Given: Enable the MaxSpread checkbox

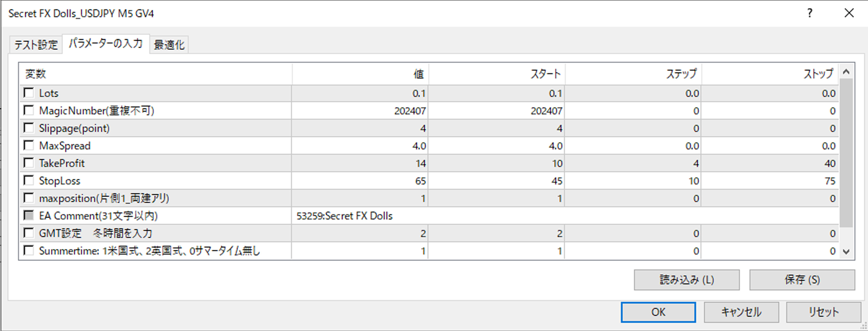Looking at the screenshot, I should 29,145.
